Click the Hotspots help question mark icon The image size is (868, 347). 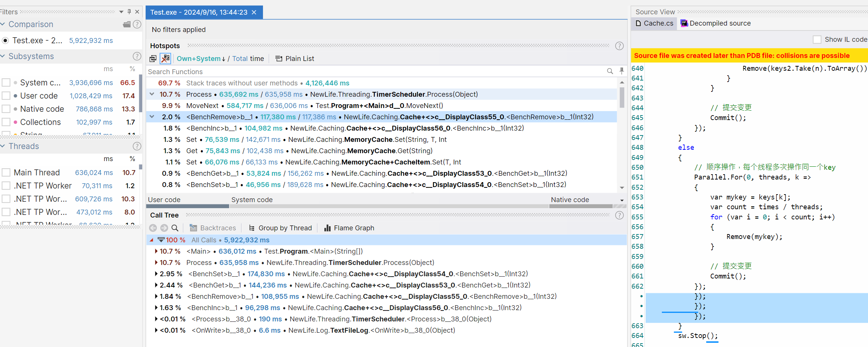[619, 46]
